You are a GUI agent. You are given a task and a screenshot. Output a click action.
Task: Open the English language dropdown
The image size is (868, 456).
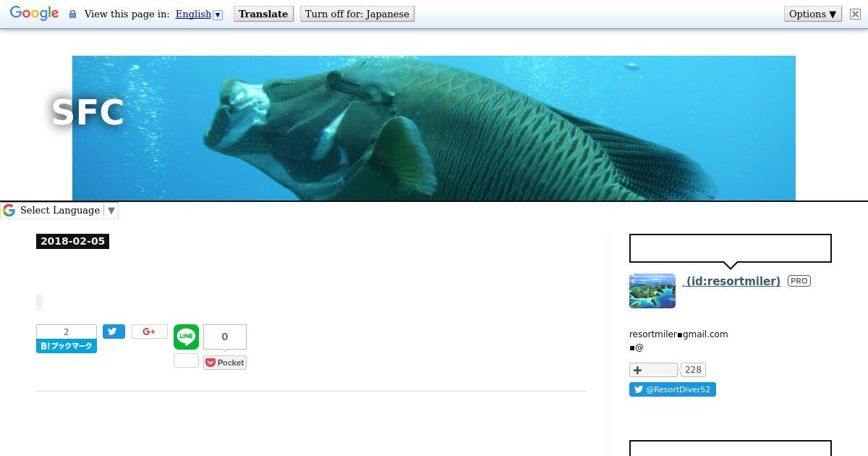click(x=199, y=14)
